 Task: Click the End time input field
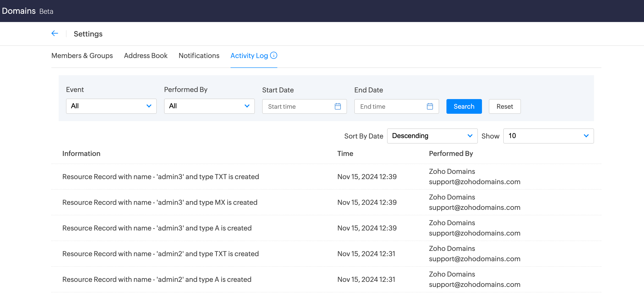[396, 106]
